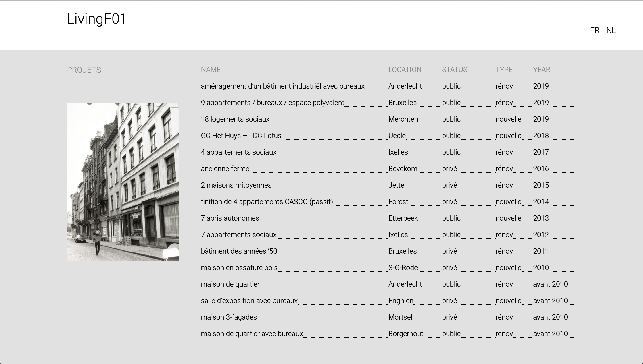
Task: Click Jette location cell
Action: pyautogui.click(x=396, y=185)
